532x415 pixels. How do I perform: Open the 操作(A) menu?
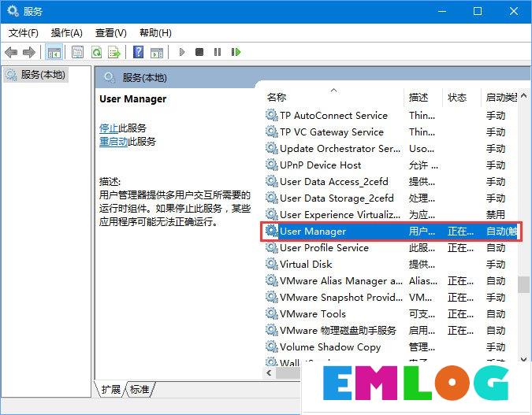point(66,33)
